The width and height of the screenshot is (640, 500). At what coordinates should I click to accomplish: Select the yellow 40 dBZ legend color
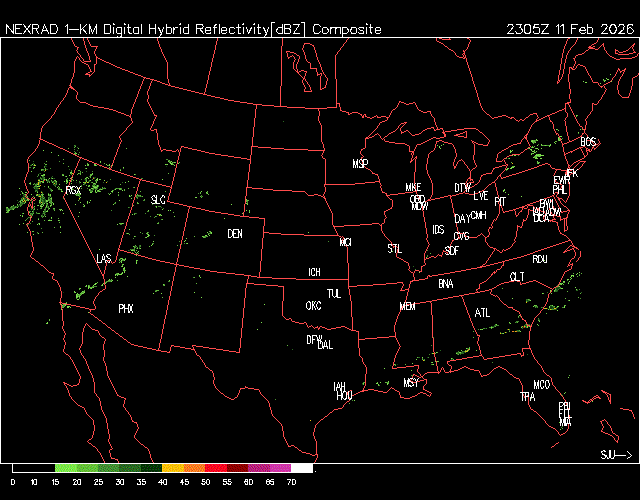click(x=172, y=468)
